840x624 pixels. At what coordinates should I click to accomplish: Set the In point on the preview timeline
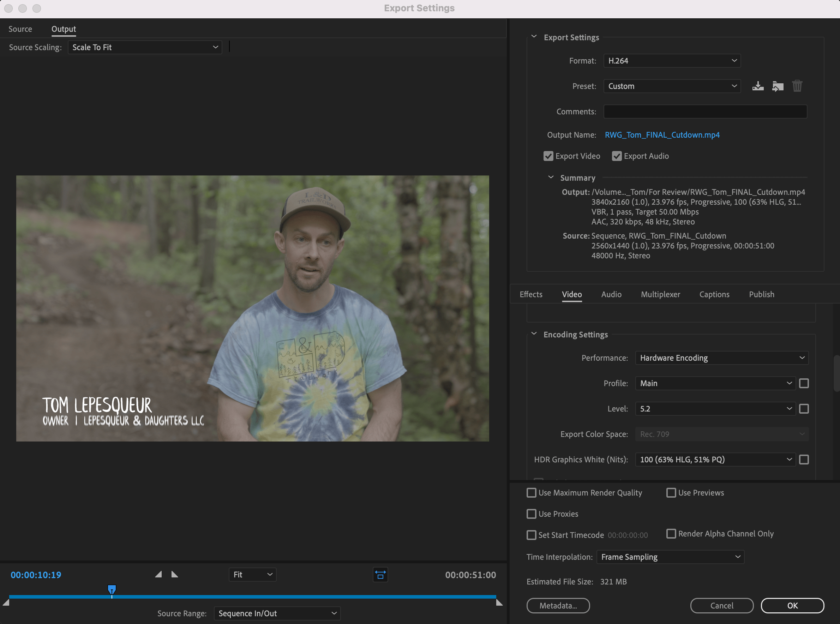click(x=158, y=574)
